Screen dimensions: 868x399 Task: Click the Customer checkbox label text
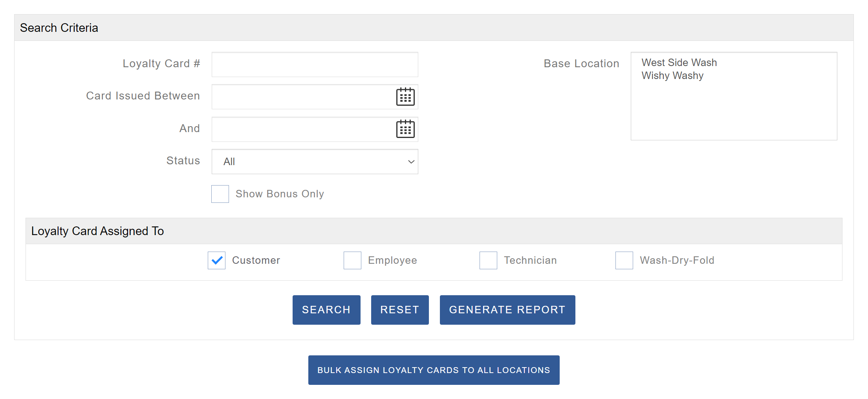tap(256, 260)
